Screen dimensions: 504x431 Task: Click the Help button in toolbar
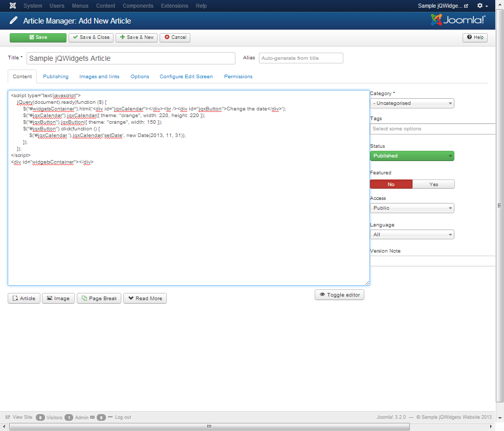click(x=475, y=37)
